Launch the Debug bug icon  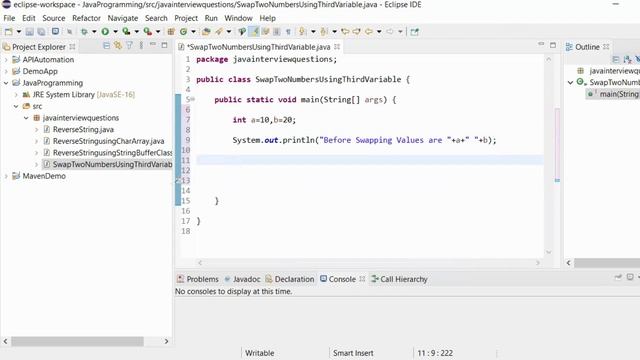(84, 31)
